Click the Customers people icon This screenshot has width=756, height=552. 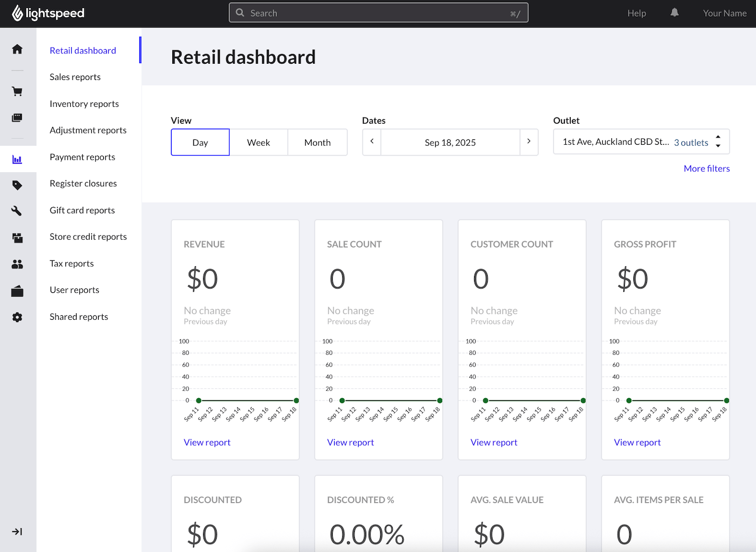[x=17, y=264]
